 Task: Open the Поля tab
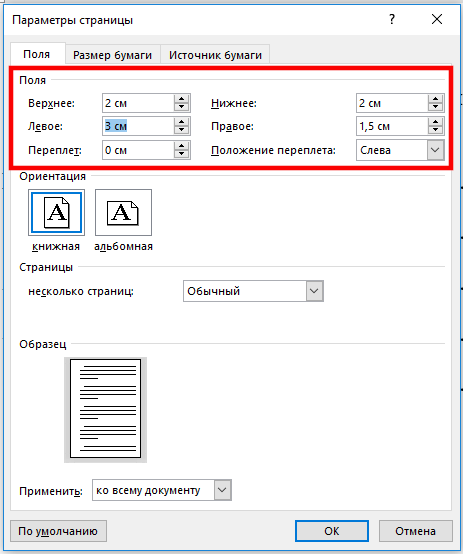pos(37,54)
